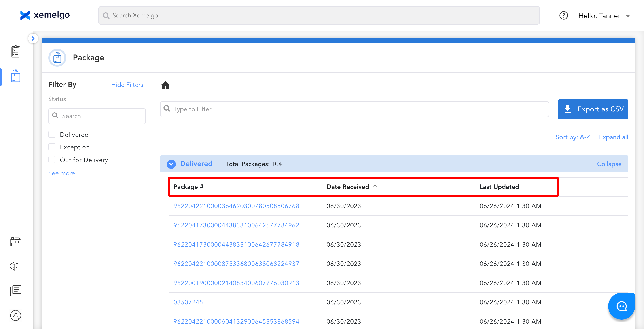Click the xemelgo logo
Screen dimensions: 644x329
[x=45, y=15]
